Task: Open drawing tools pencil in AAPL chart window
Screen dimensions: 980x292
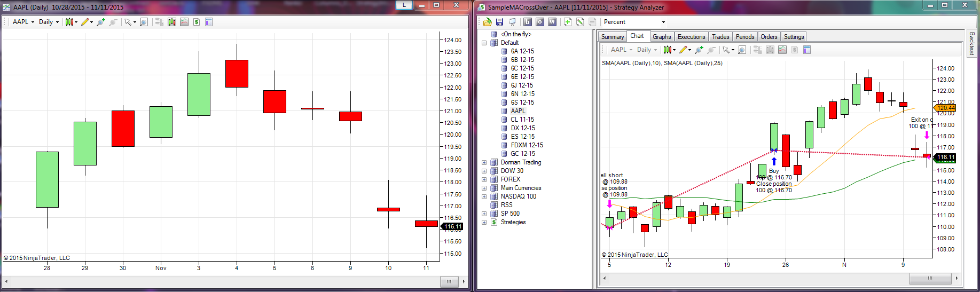Action: [87, 22]
